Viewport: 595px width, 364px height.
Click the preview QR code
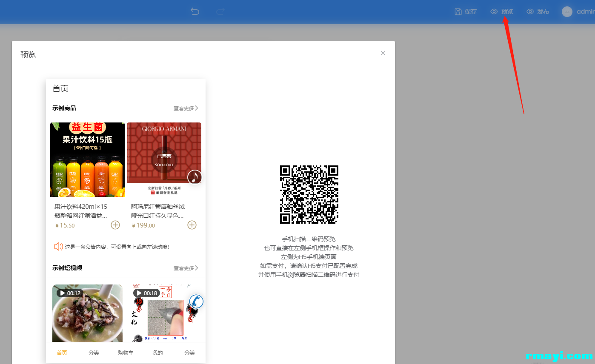click(309, 194)
